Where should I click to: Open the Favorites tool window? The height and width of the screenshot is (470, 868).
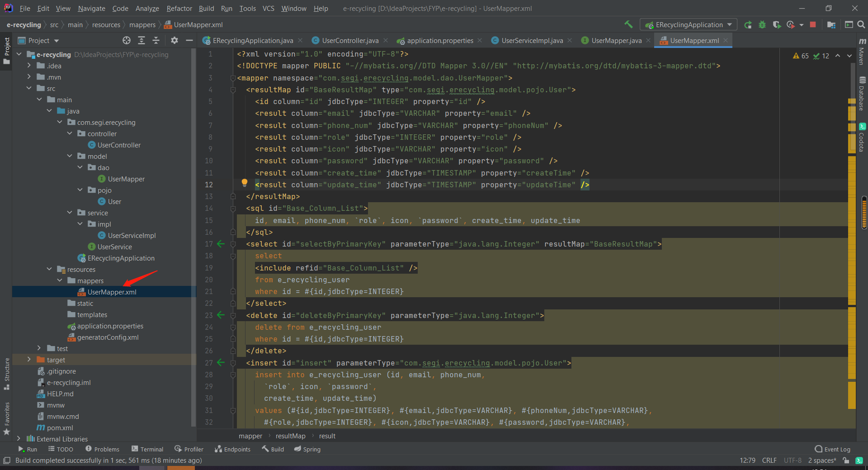(x=6, y=419)
